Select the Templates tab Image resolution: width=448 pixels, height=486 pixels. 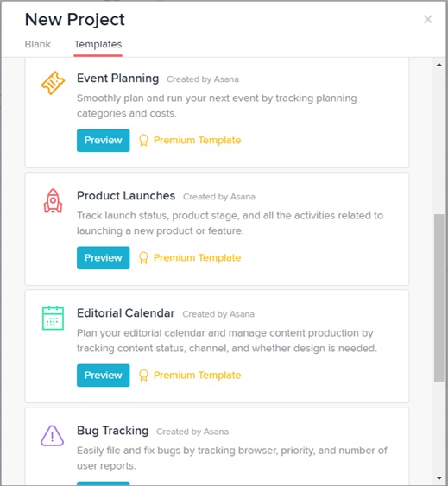point(98,44)
